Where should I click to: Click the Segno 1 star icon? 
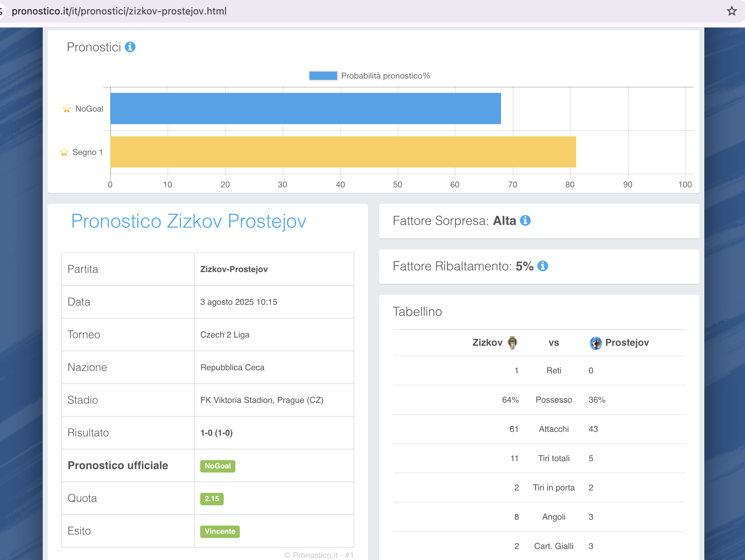(64, 152)
